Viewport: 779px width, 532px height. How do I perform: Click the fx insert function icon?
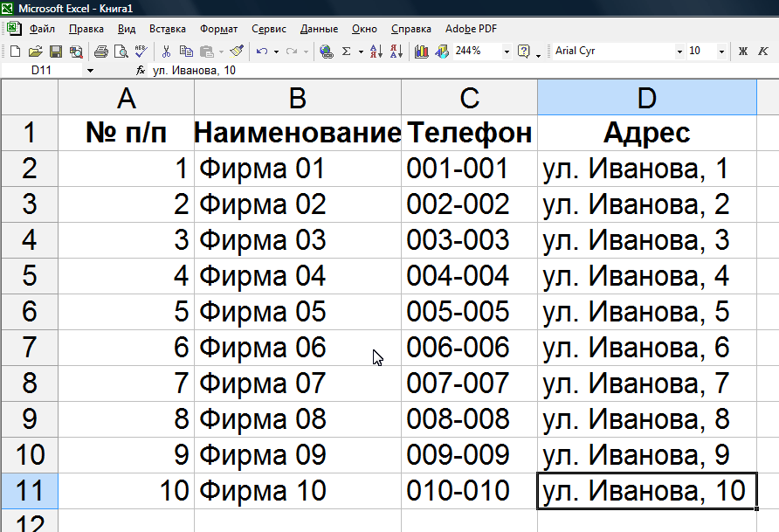point(141,71)
